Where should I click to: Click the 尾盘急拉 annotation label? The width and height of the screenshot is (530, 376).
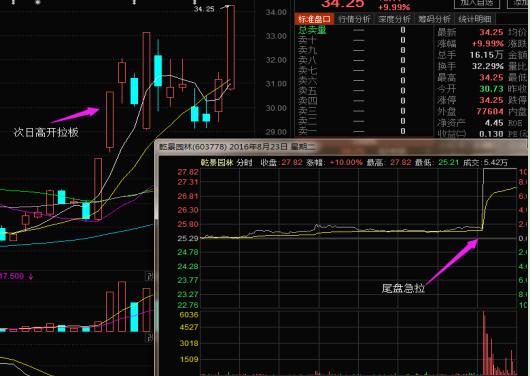[x=403, y=288]
